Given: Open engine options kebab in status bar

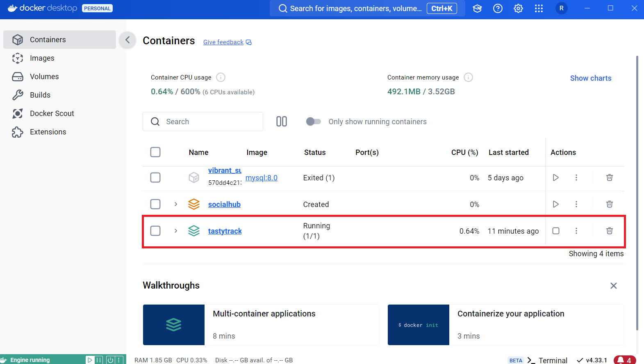Looking at the screenshot, I should point(119,360).
